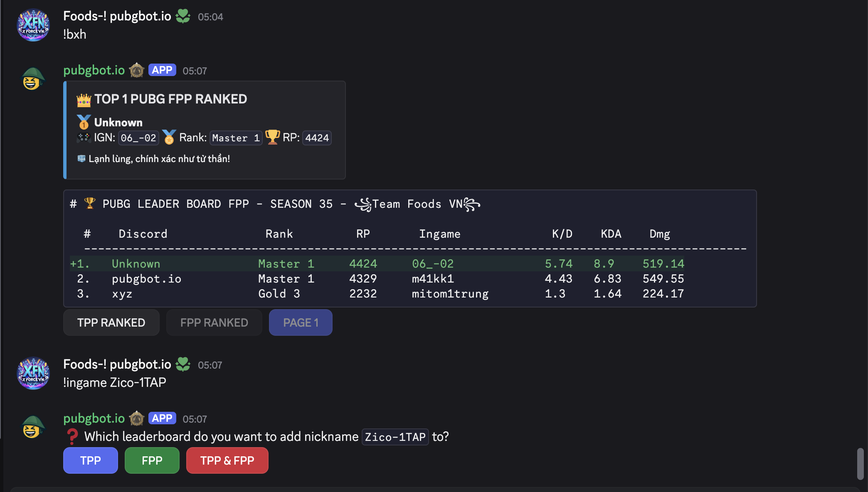The image size is (868, 492).
Task: Click role badge icon next to pubgbot.io at nickname question
Action: (x=136, y=418)
